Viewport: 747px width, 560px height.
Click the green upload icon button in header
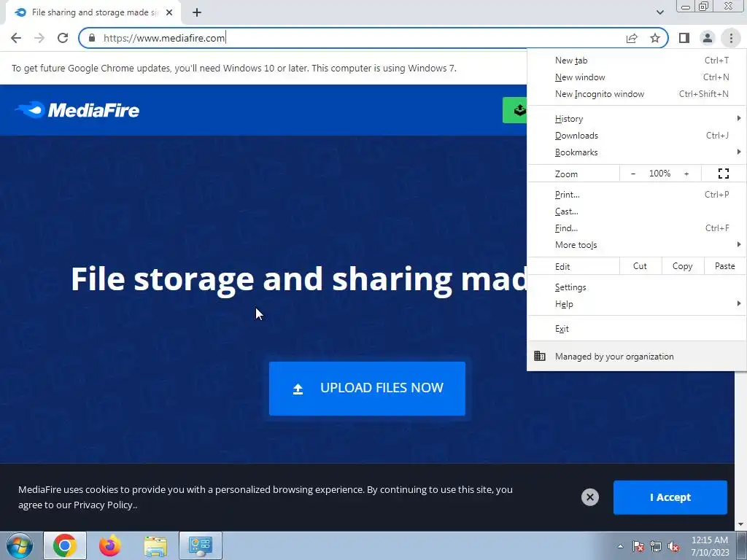click(x=515, y=110)
